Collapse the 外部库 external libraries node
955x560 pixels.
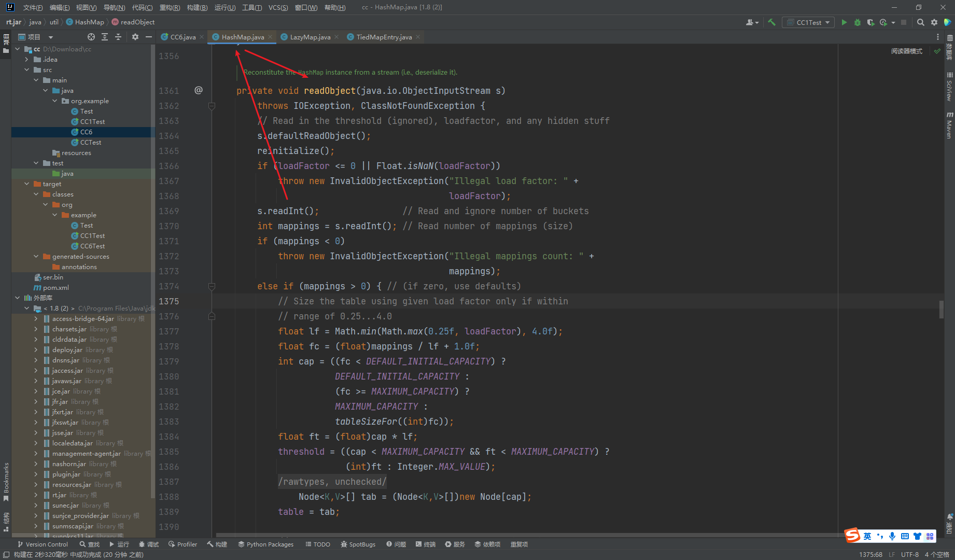coord(18,298)
